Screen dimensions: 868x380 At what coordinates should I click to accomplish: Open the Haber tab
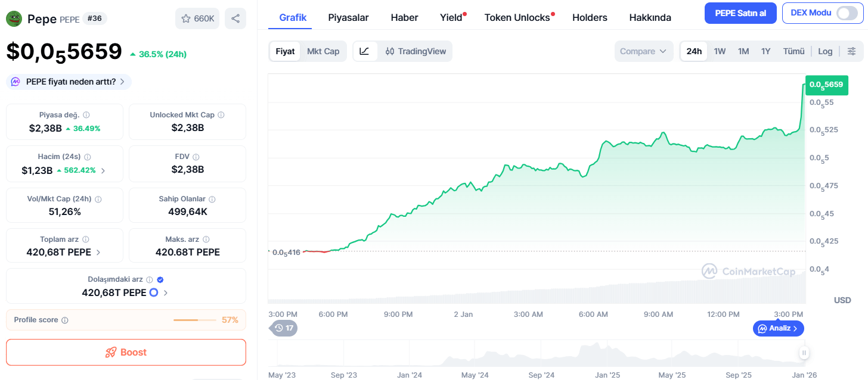tap(404, 17)
